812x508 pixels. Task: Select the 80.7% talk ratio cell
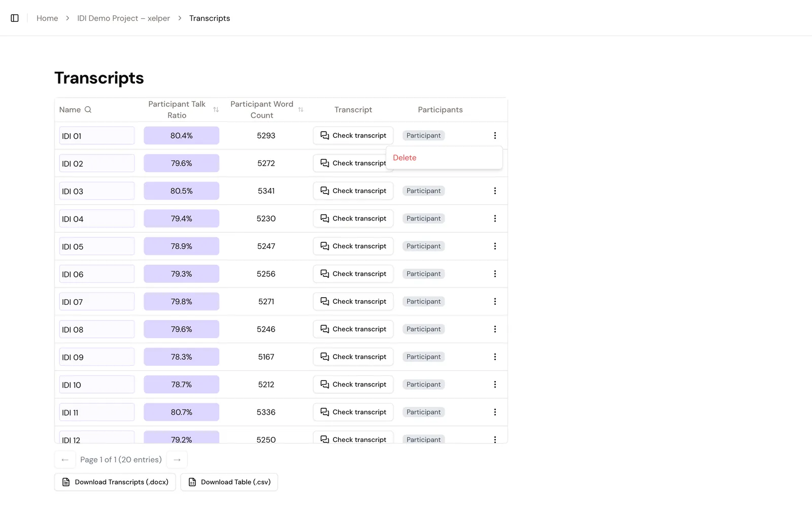[x=182, y=412]
